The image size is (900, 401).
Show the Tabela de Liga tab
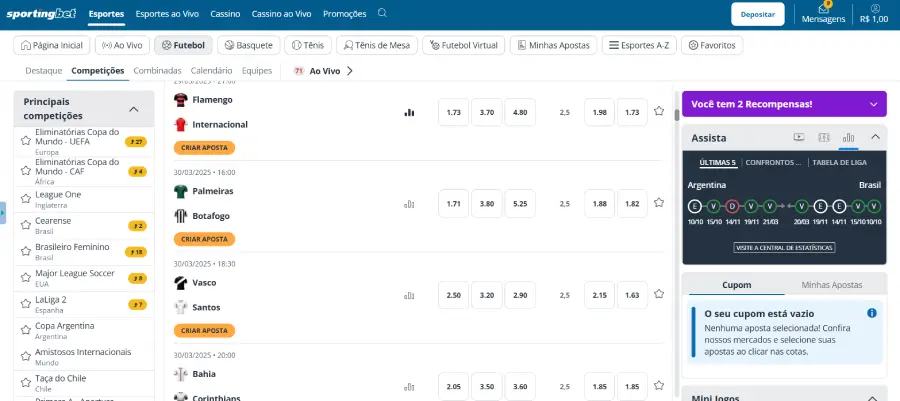(x=839, y=162)
